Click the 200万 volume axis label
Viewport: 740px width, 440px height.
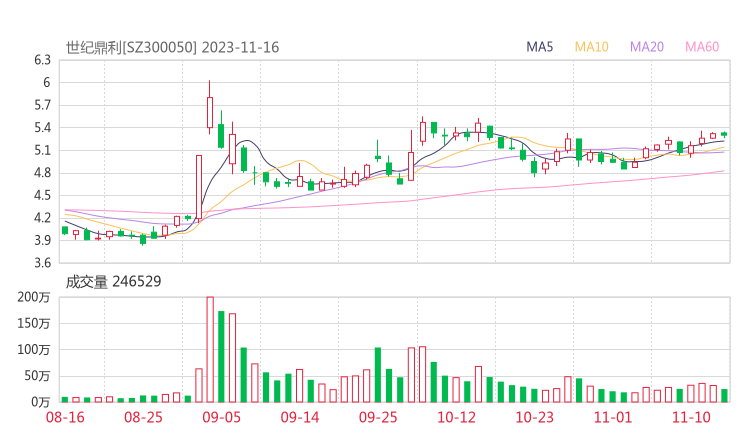[34, 297]
